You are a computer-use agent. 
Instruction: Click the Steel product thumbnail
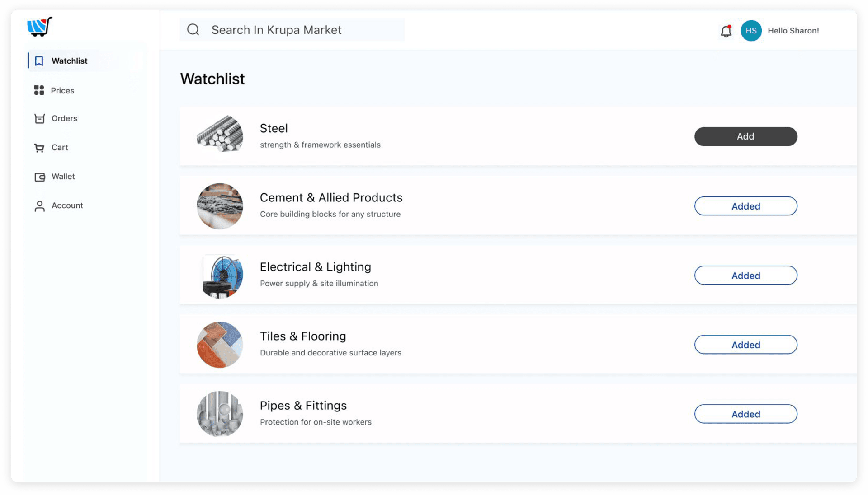pos(220,135)
